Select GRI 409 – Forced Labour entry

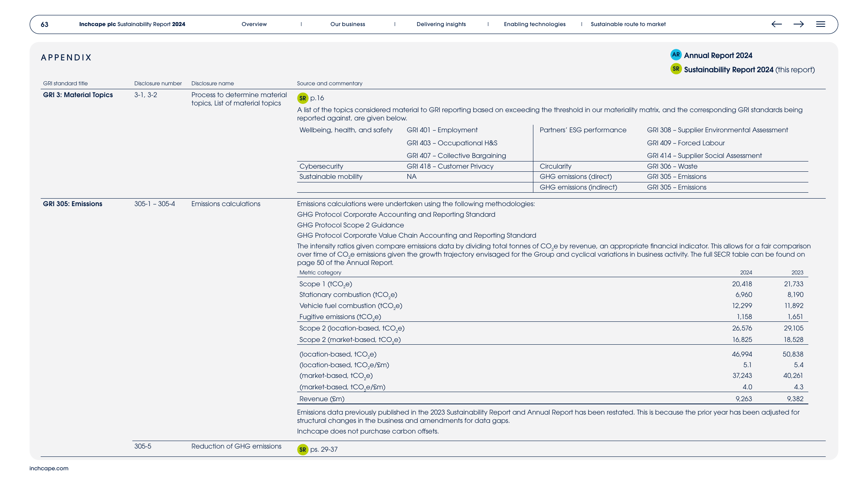point(686,143)
